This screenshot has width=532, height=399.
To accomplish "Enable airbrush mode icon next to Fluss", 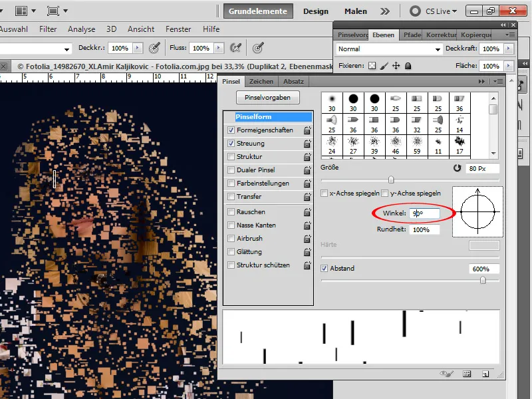I will [235, 48].
